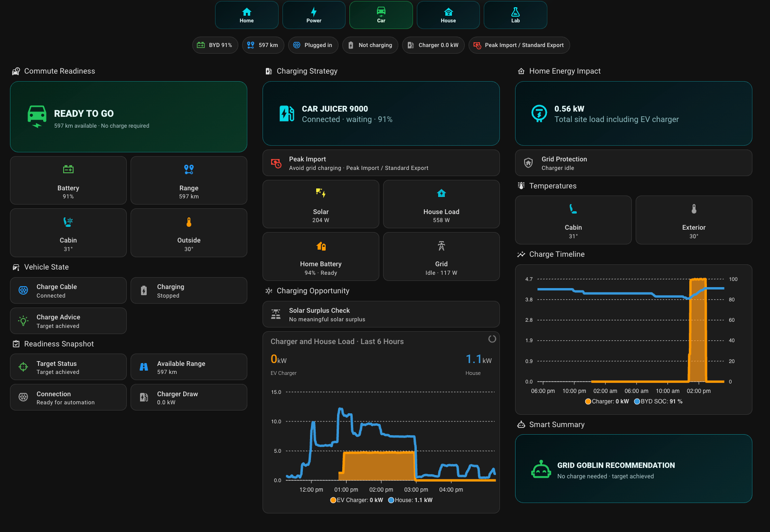Toggle EV Charger series in load chart legend
Viewport: 770px width, 532px height.
point(357,500)
